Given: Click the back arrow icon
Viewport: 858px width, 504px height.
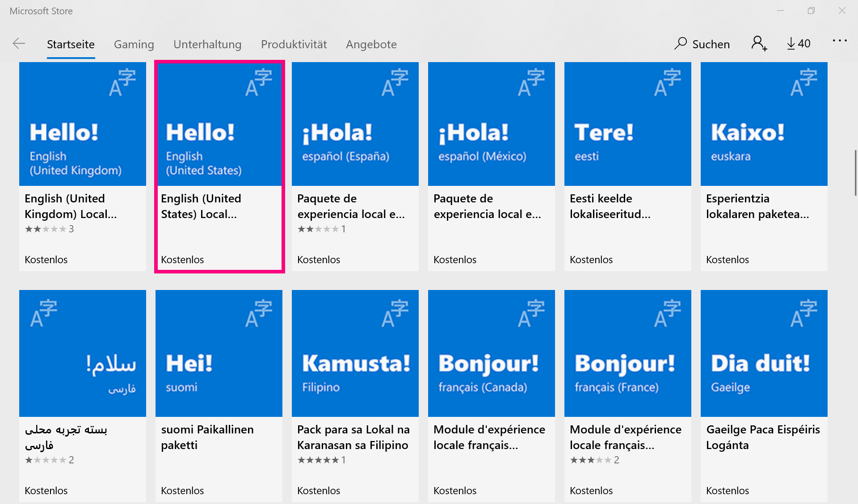Looking at the screenshot, I should tap(19, 44).
